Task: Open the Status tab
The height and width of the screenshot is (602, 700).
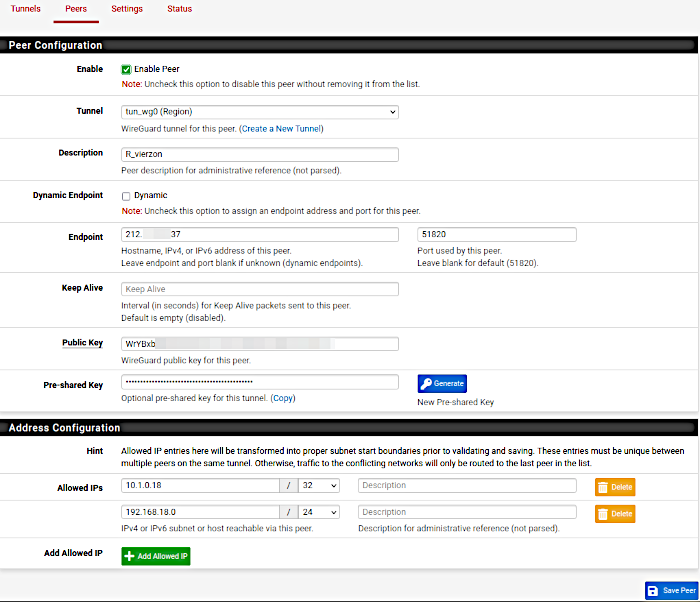Action: pos(180,9)
